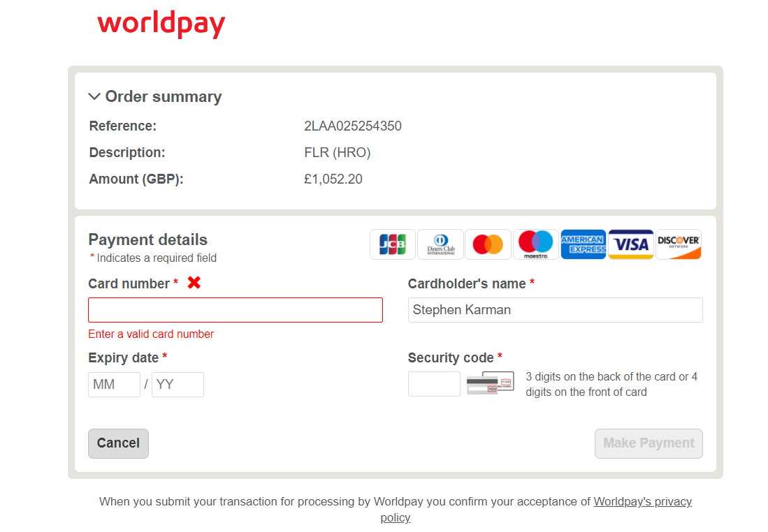Select the Diners Club card icon
The width and height of the screenshot is (768, 532).
pos(440,244)
